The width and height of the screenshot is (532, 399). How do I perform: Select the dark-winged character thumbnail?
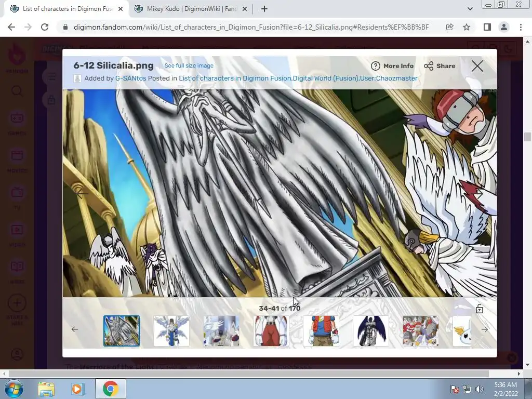click(371, 331)
